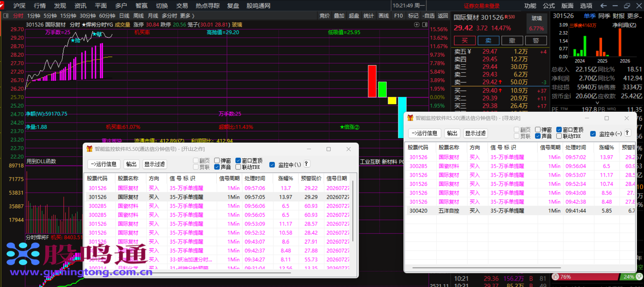
Task: Click the red 买 buy button
Action: coord(465,40)
